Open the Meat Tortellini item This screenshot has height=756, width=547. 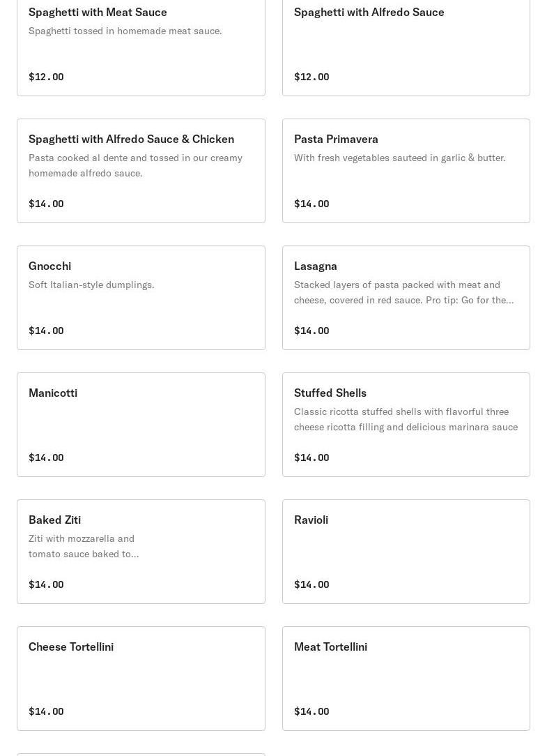tap(406, 678)
